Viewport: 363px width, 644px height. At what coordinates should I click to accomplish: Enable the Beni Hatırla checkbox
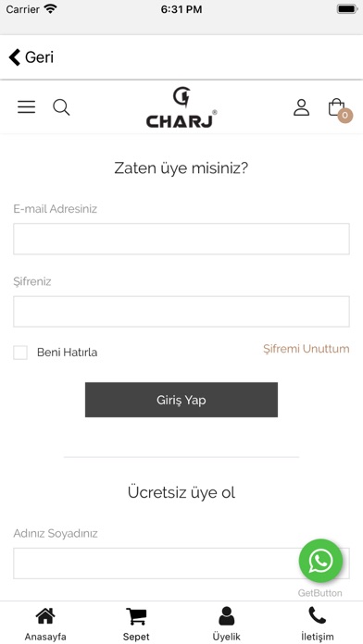click(x=20, y=353)
